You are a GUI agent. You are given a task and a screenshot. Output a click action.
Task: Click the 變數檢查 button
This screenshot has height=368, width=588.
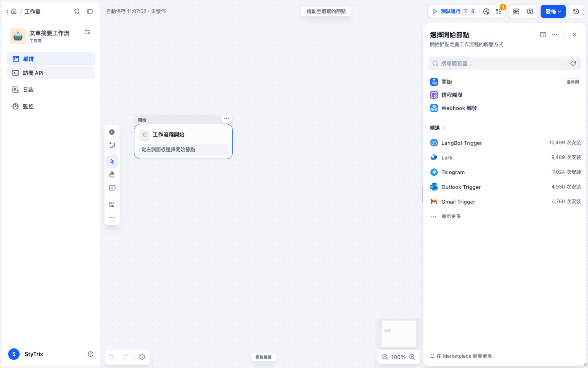[x=263, y=357]
